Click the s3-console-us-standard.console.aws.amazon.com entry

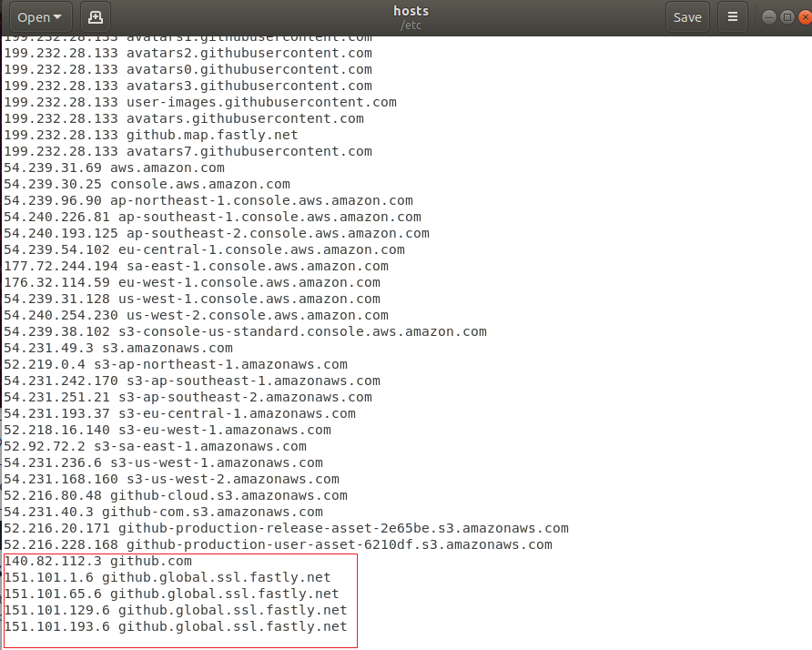pyautogui.click(x=246, y=331)
